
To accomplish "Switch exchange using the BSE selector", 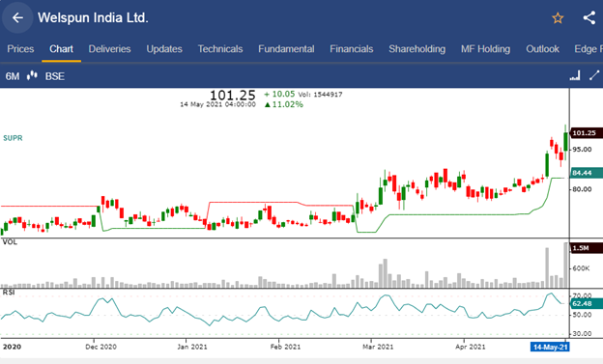I will tap(55, 76).
